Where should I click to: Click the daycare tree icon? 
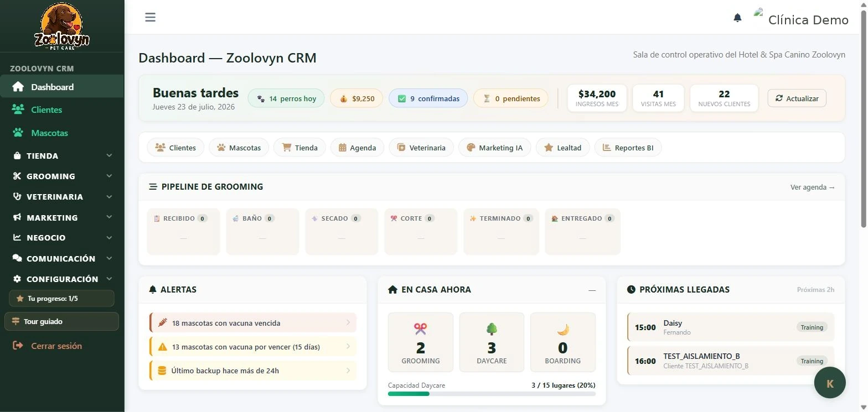(x=492, y=329)
